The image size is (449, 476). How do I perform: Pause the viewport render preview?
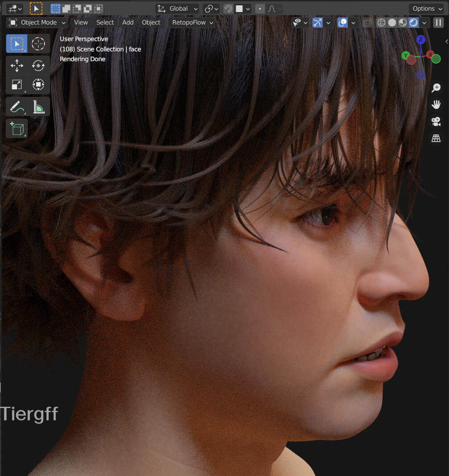click(438, 22)
